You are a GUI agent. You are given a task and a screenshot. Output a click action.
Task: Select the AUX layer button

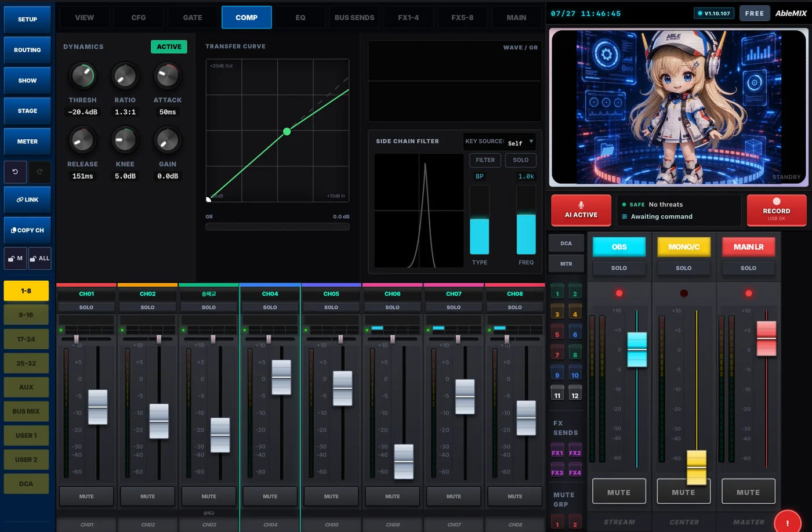click(x=26, y=387)
